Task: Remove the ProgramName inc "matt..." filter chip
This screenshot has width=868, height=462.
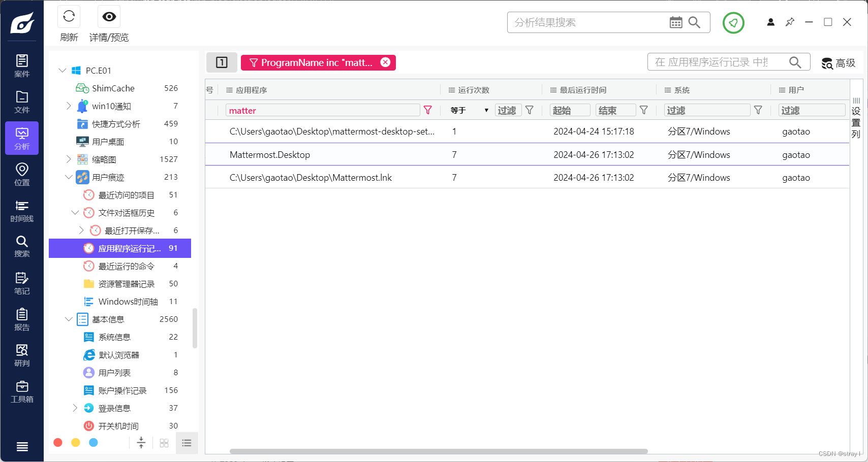Action: tap(385, 62)
